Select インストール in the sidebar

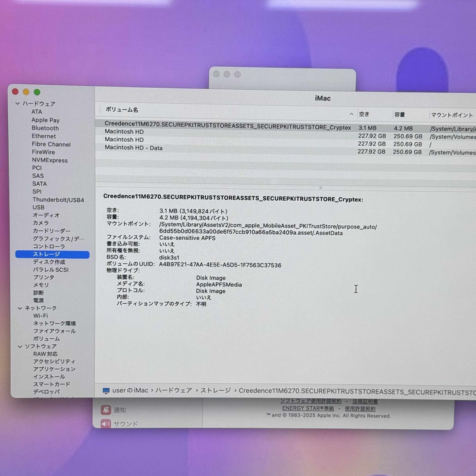49,376
